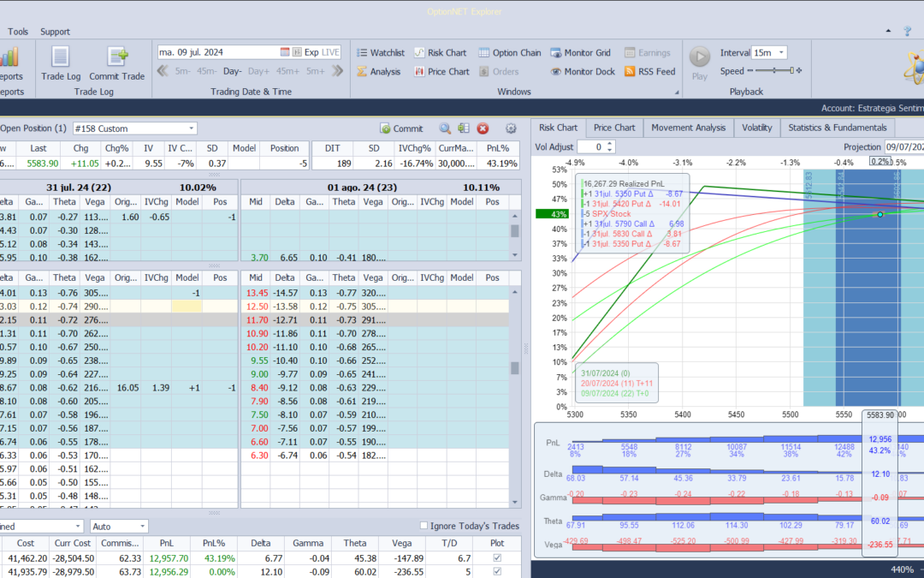Open the Option Chain window

click(509, 52)
